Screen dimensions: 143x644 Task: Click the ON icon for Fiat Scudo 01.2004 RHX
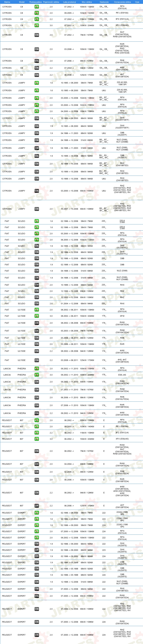pyautogui.click(x=37, y=304)
